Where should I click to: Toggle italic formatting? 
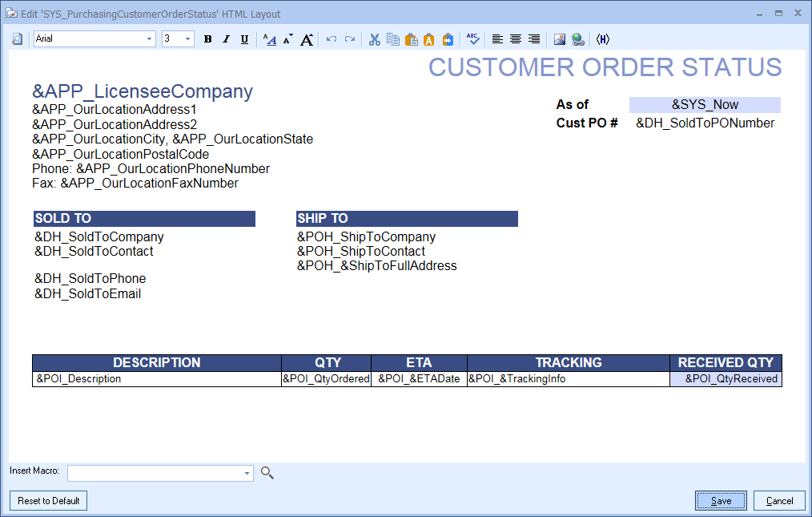[x=226, y=39]
